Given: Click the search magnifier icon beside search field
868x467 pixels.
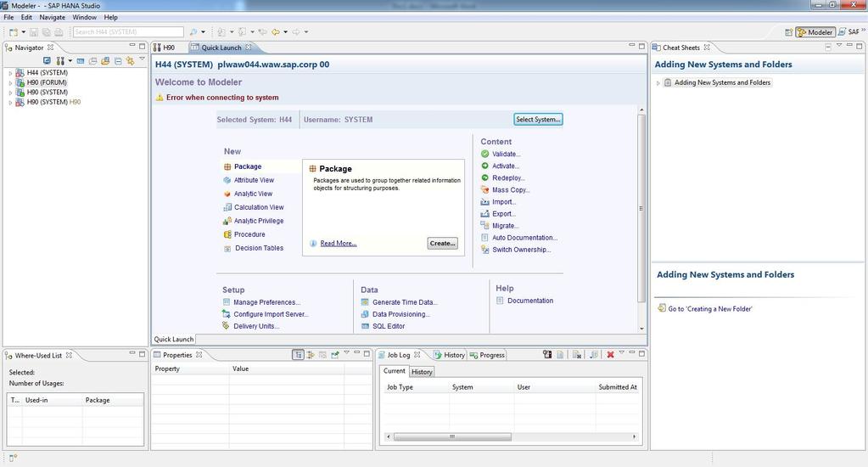Looking at the screenshot, I should (193, 32).
